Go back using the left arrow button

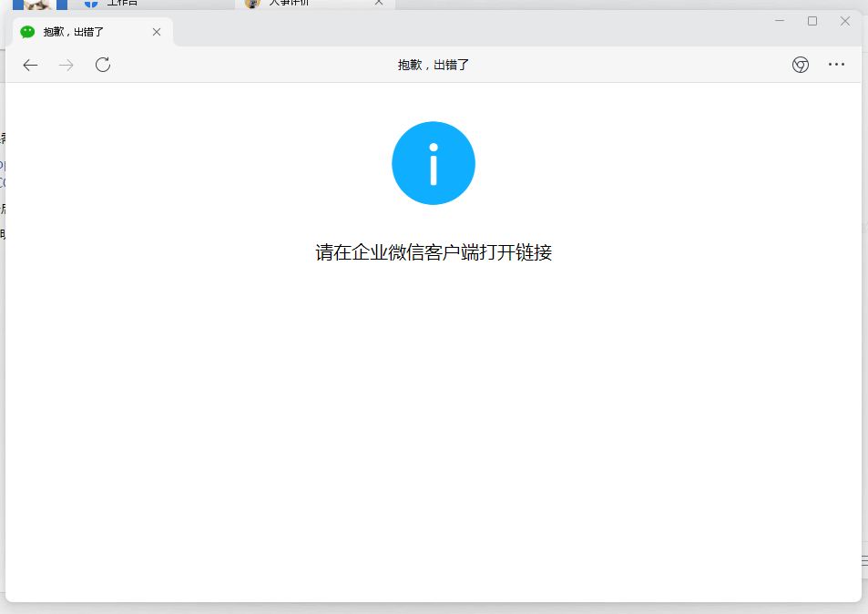(30, 65)
